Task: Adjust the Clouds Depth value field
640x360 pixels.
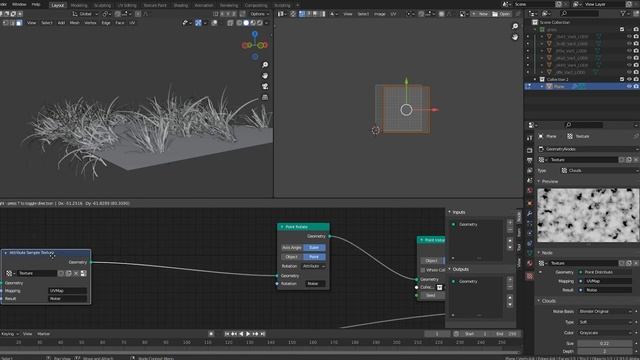Action: click(605, 351)
